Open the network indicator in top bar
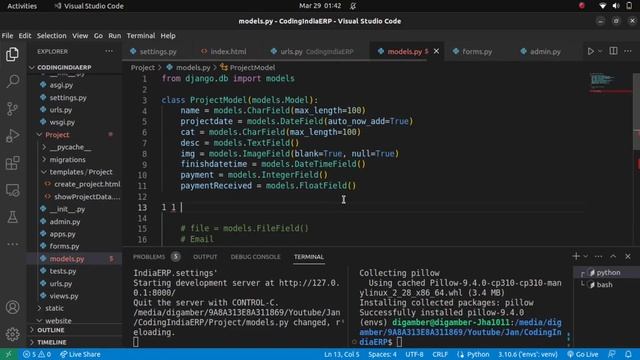Screen dimensions: 640x360 click(602, 6)
